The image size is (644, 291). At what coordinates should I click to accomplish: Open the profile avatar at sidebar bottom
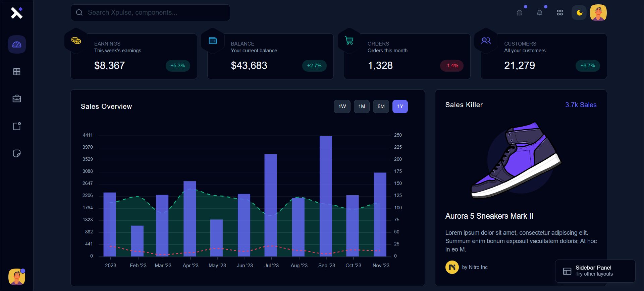click(x=16, y=277)
